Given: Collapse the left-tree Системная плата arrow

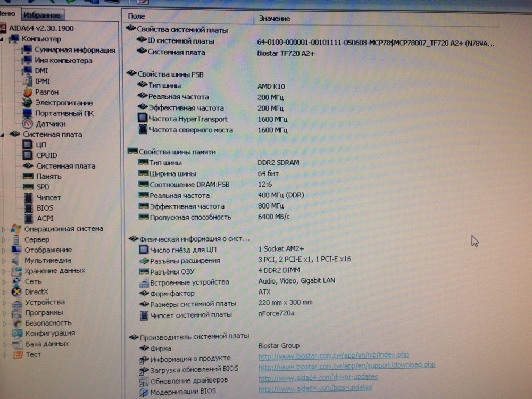Looking at the screenshot, I should [x=2, y=135].
